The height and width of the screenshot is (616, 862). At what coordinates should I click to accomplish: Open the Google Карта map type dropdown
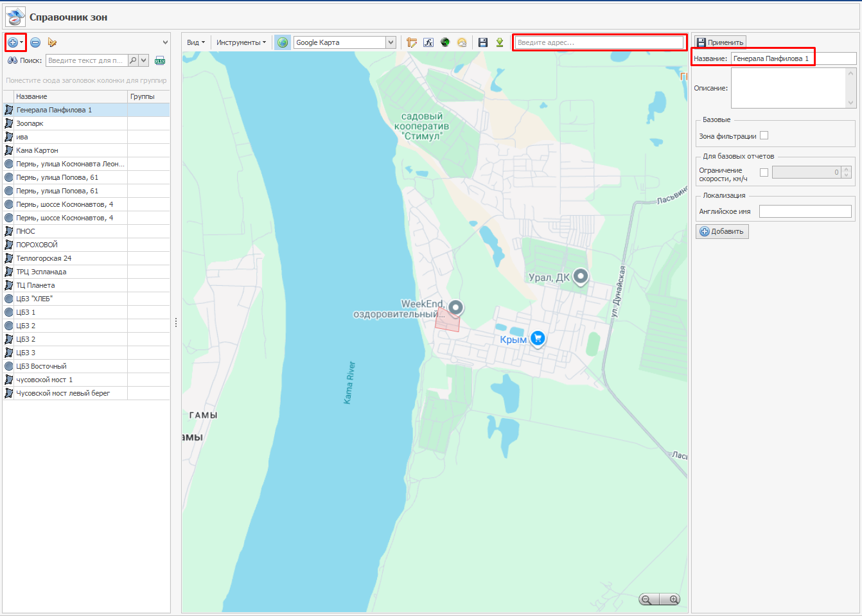click(x=391, y=42)
